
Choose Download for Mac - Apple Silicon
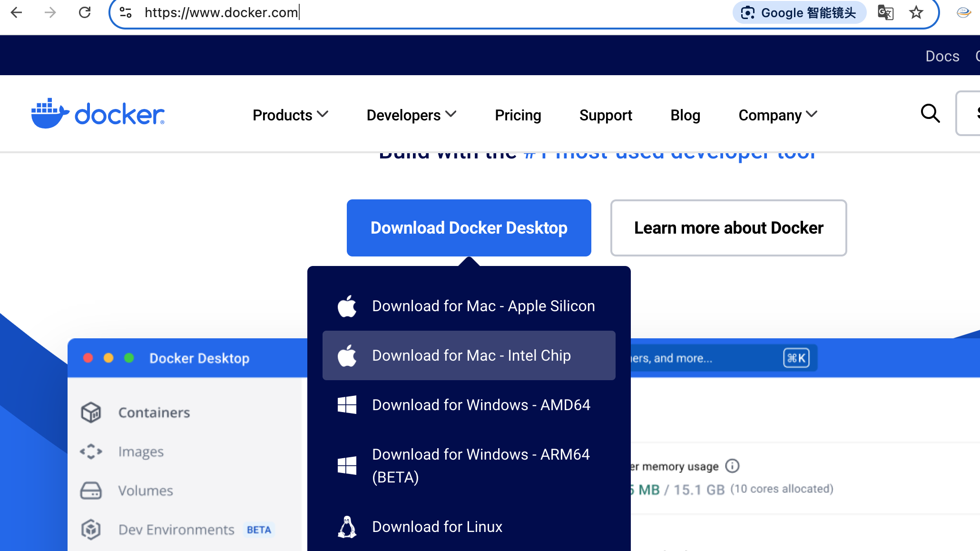tap(469, 306)
